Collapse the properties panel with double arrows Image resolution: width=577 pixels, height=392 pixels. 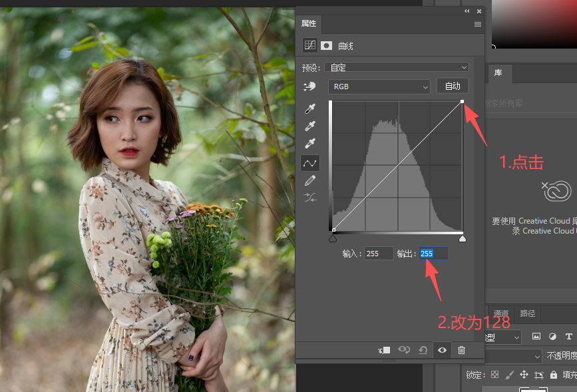point(467,11)
